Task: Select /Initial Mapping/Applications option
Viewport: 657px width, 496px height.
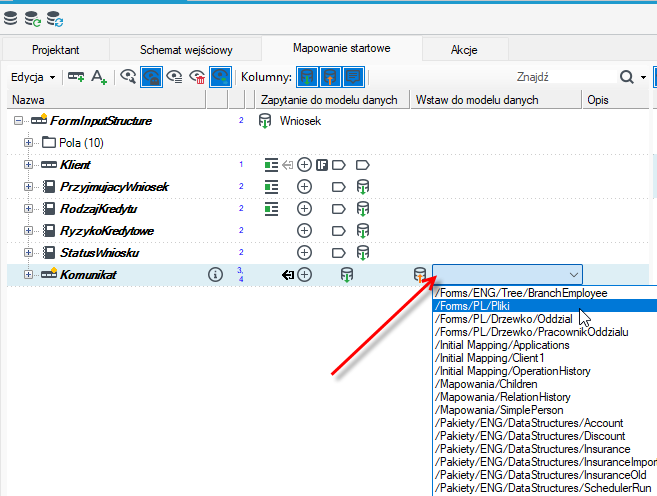Action: coord(502,345)
